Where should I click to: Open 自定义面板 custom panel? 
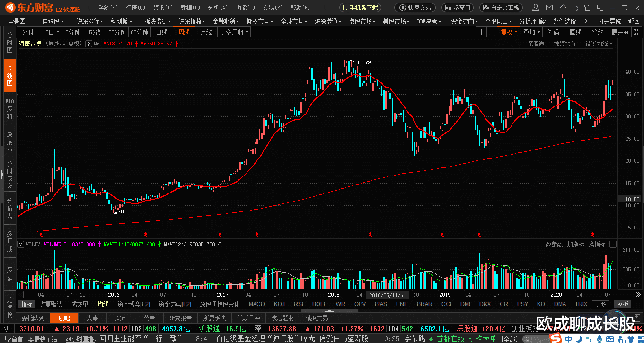(x=501, y=8)
